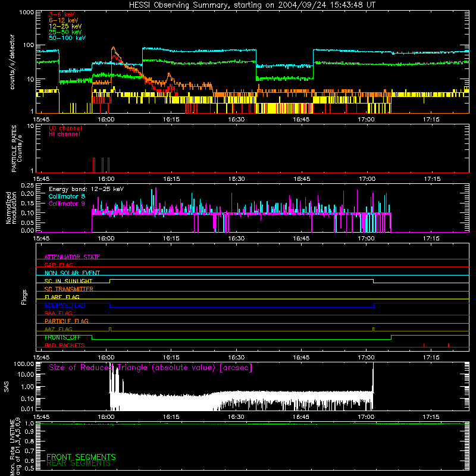Click the green 'FRONTS OFF' flag label
This screenshot has height=476, width=476.
coord(62,337)
